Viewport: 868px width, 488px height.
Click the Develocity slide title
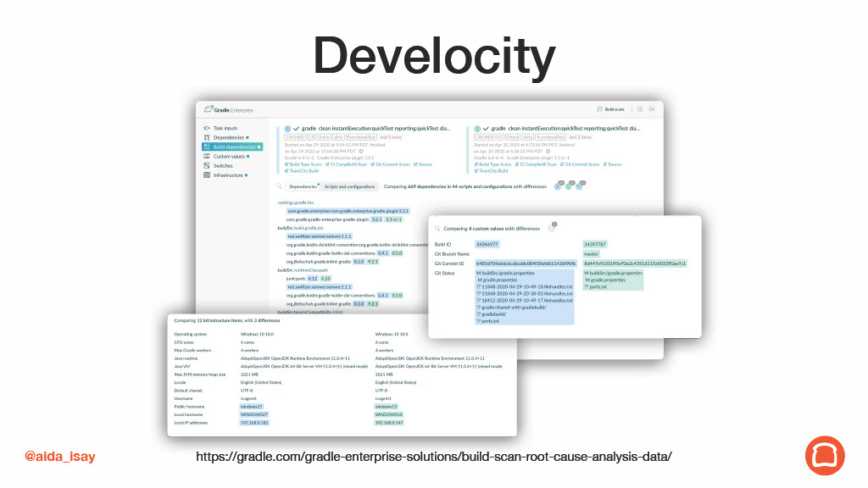click(434, 55)
